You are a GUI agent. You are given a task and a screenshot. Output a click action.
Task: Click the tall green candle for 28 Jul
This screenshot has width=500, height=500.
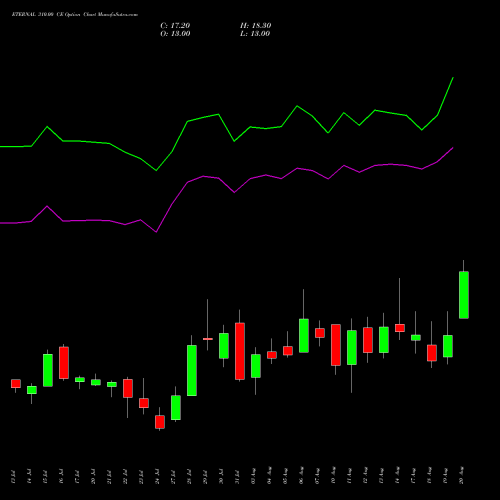[192, 370]
